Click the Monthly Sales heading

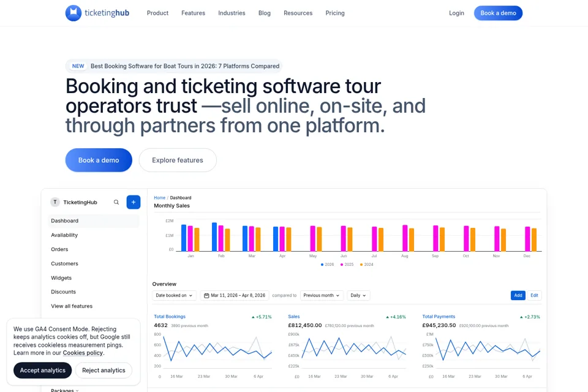[171, 206]
